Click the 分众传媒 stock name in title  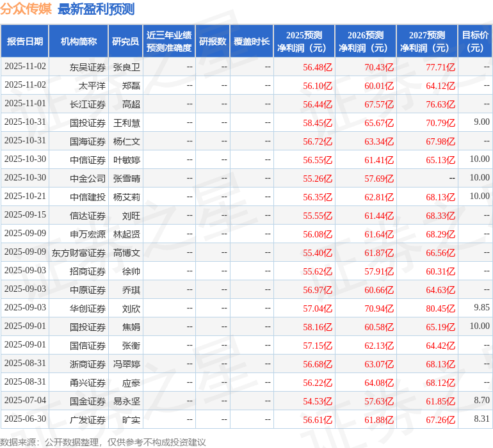click(26, 9)
